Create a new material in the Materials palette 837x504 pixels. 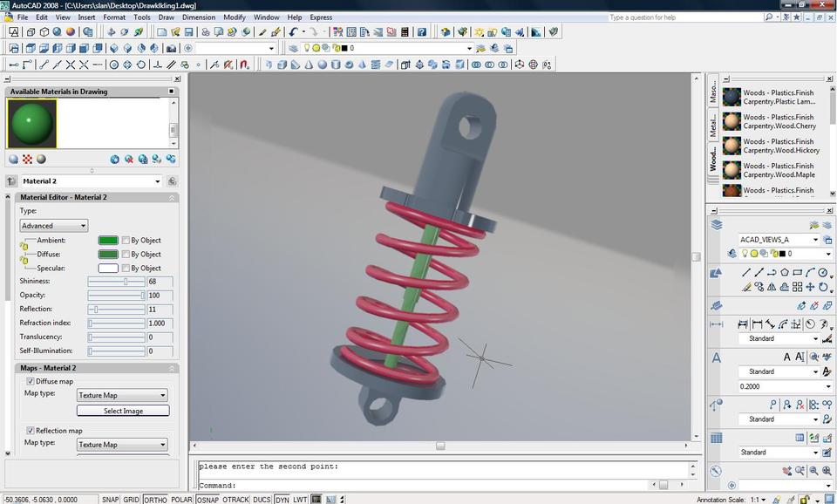[114, 160]
